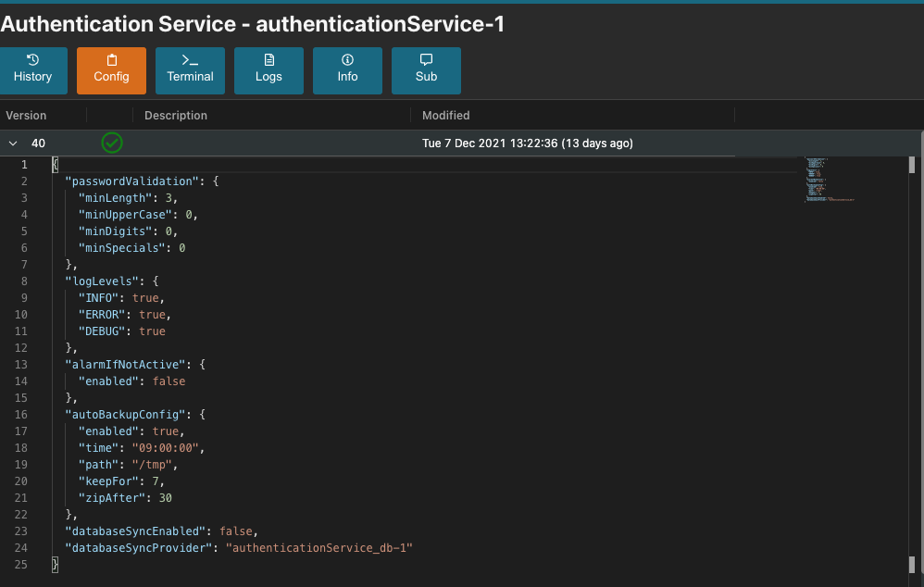The image size is (924, 587).
Task: Open the Terminal tab
Action: coord(190,70)
